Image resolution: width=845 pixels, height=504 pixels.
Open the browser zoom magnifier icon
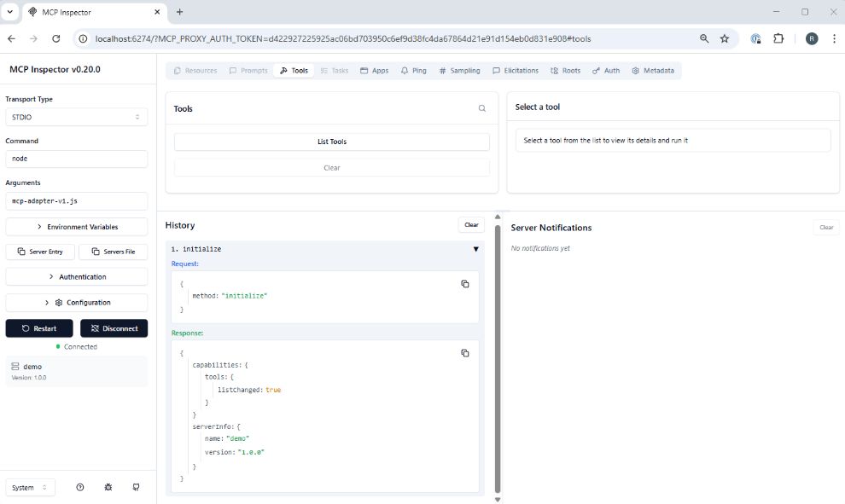click(x=704, y=38)
